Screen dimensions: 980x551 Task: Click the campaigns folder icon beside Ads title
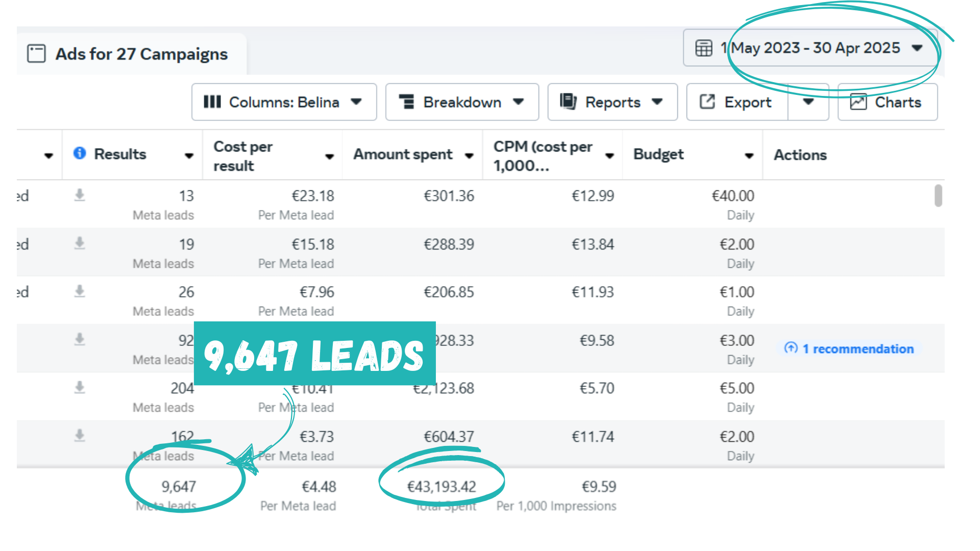(x=36, y=54)
